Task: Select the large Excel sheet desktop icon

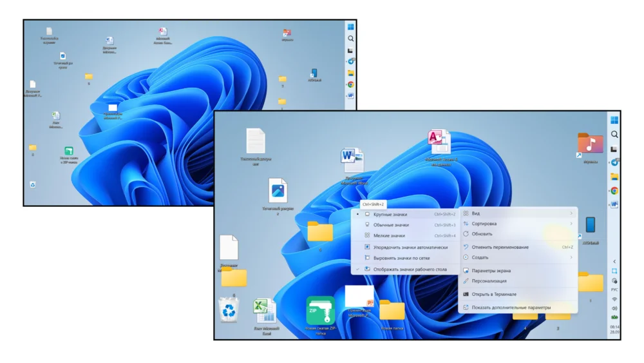Action: [265, 311]
